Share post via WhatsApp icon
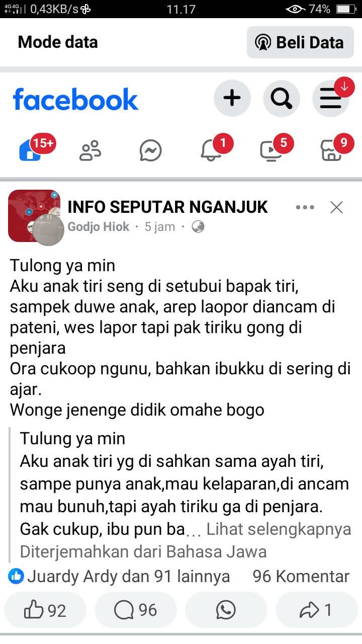Screen dimensions: 362x644 click(x=226, y=610)
